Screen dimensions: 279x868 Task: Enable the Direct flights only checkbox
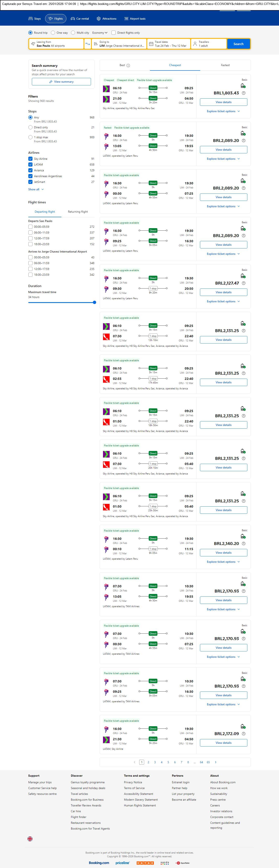114,33
